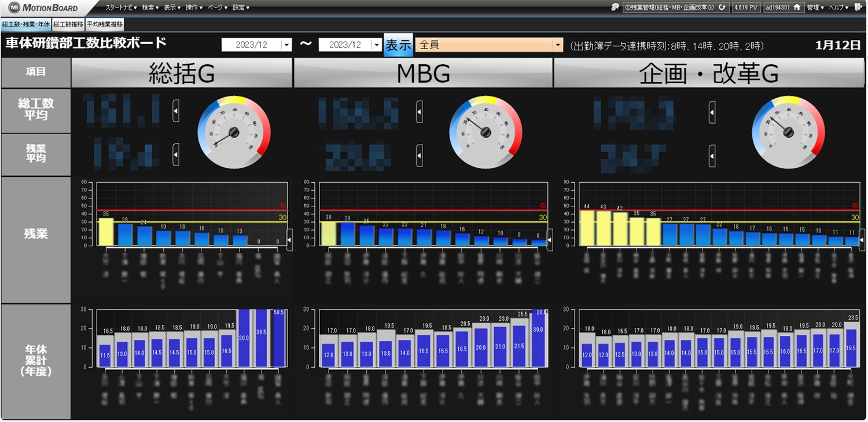
Task: Go home via the house icon
Action: pos(797,8)
